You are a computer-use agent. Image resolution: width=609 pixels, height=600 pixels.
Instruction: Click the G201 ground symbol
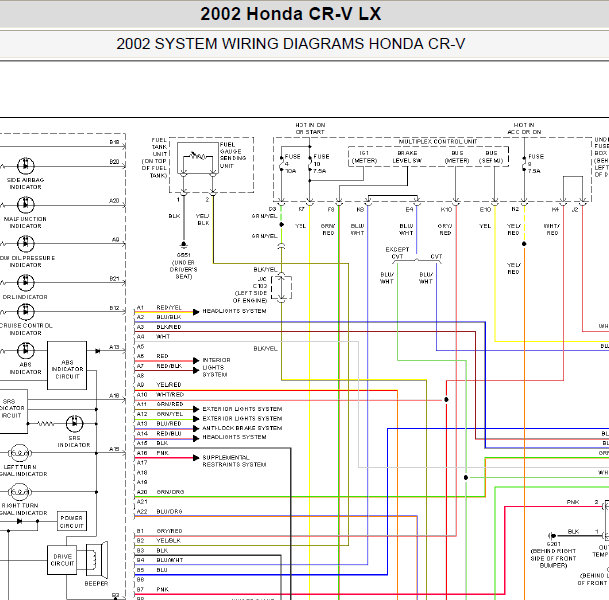pos(552,536)
